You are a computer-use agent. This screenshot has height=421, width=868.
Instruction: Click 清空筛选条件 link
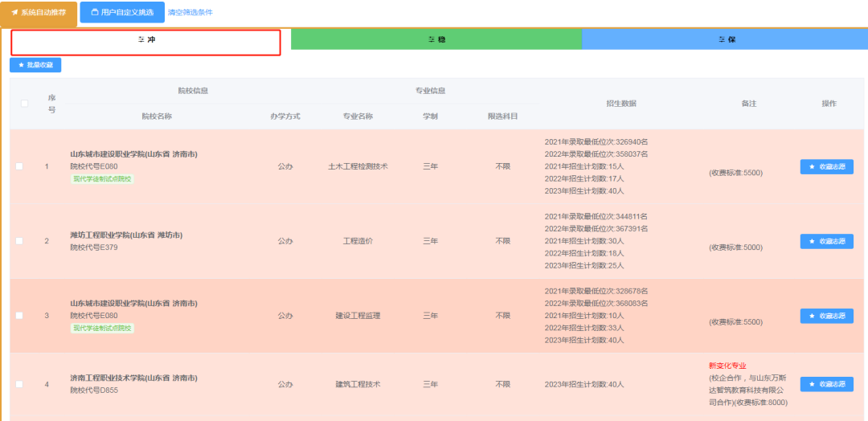tap(190, 13)
